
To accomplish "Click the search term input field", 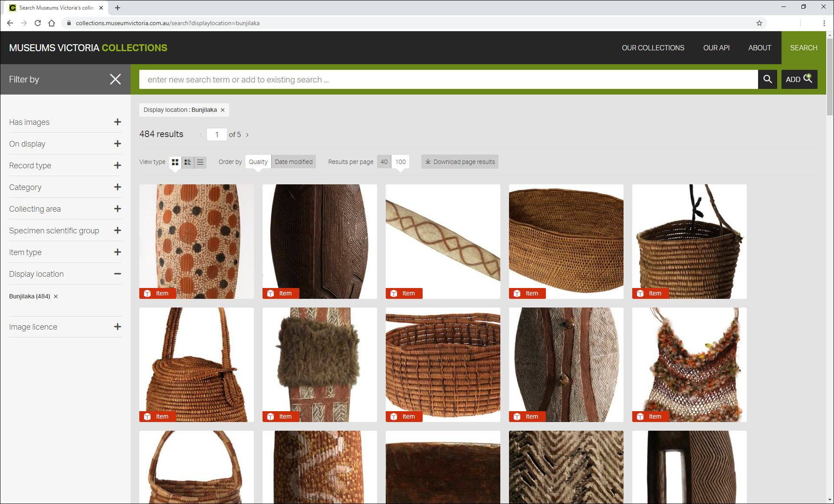I will tap(448, 79).
